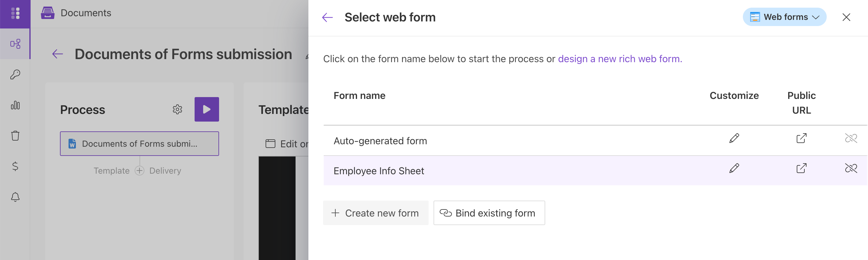Go back from Documents of Forms submission
Image resolution: width=868 pixels, height=260 pixels.
(x=58, y=54)
